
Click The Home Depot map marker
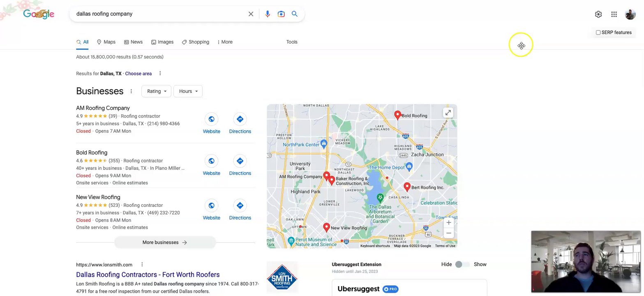pos(409,166)
